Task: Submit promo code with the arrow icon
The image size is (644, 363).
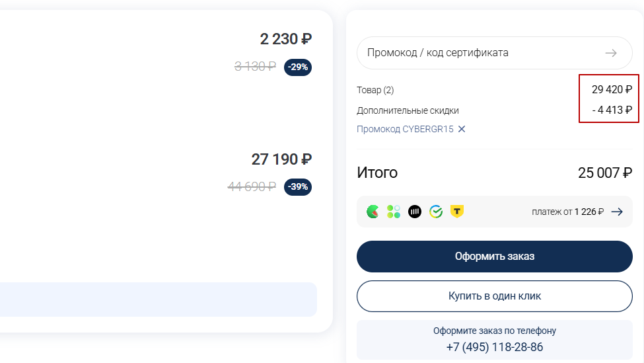Action: pos(611,53)
